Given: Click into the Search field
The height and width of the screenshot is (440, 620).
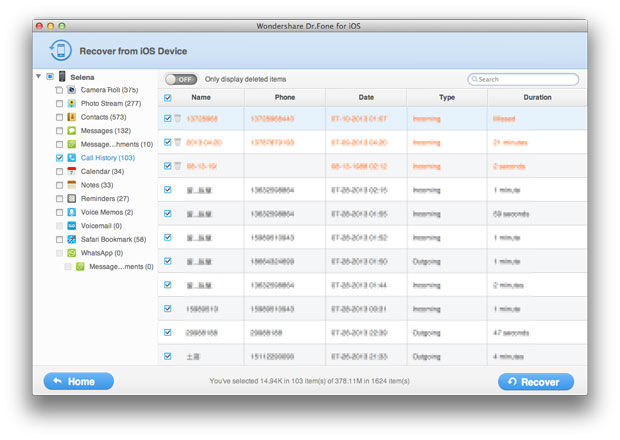Looking at the screenshot, I should click(x=523, y=79).
